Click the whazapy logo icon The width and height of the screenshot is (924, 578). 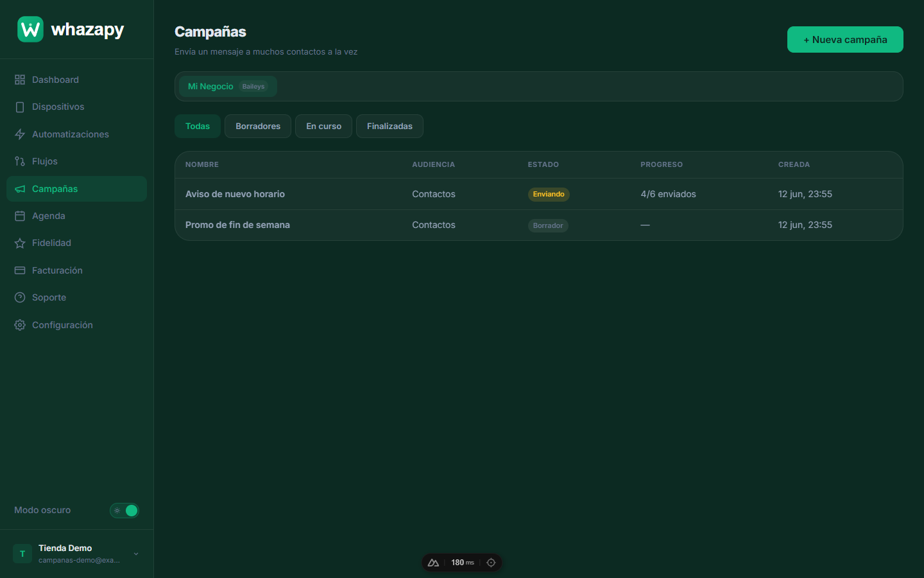point(30,29)
